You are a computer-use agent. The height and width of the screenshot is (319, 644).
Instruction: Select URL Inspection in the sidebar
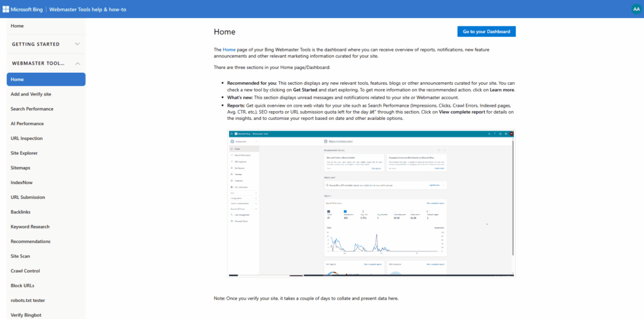click(27, 138)
